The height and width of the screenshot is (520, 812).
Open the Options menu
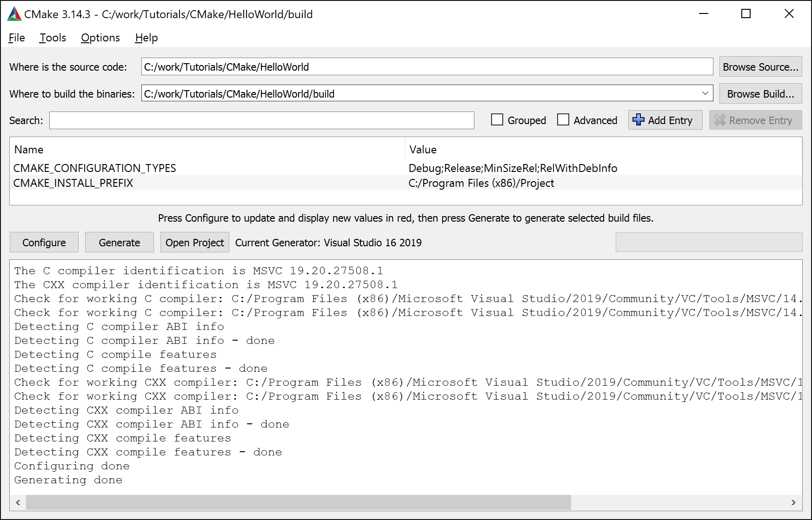click(100, 38)
